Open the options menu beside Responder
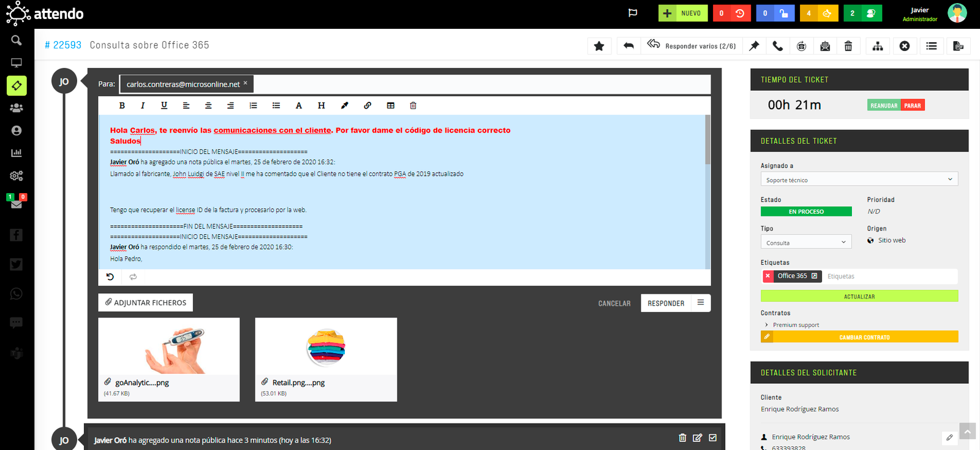The width and height of the screenshot is (980, 450). coord(701,303)
